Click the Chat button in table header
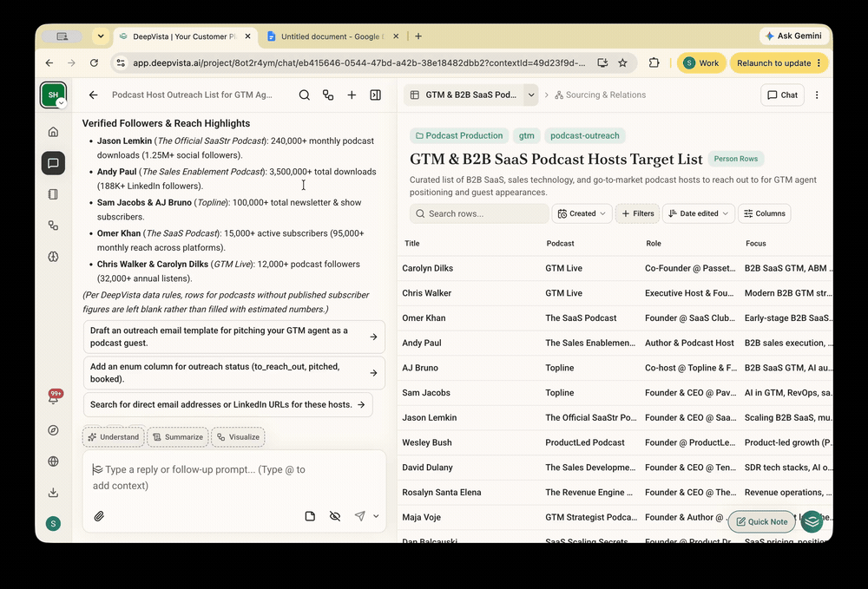This screenshot has height=589, width=868. tap(782, 95)
